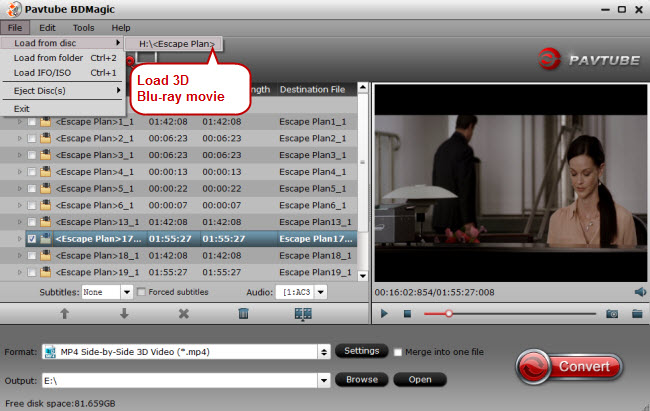Click the move-up arrow icon
650x411 pixels.
point(64,314)
